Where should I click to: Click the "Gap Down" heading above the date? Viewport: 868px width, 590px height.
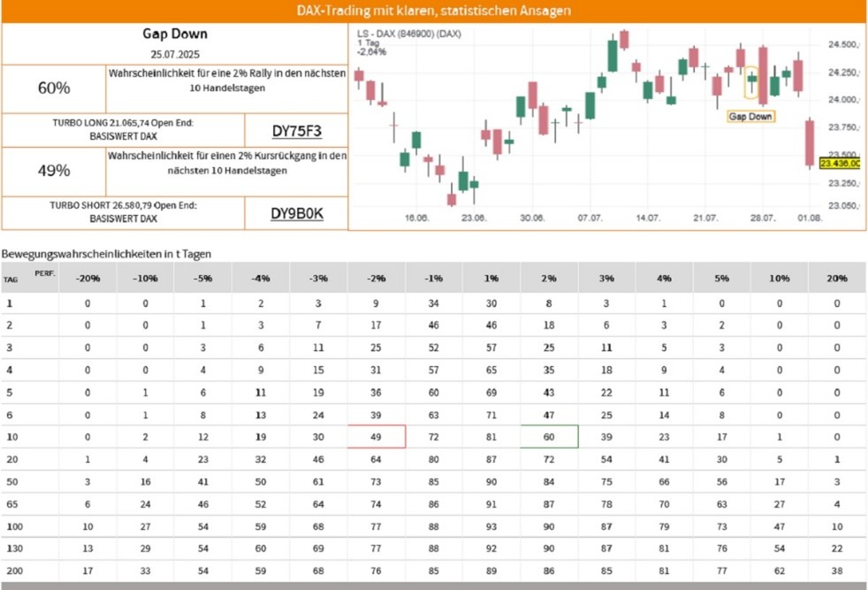(175, 34)
